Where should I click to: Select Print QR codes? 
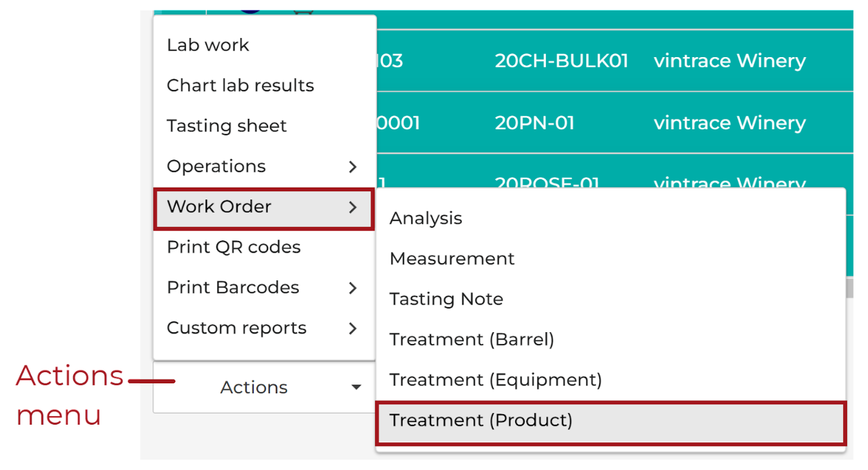pyautogui.click(x=234, y=247)
